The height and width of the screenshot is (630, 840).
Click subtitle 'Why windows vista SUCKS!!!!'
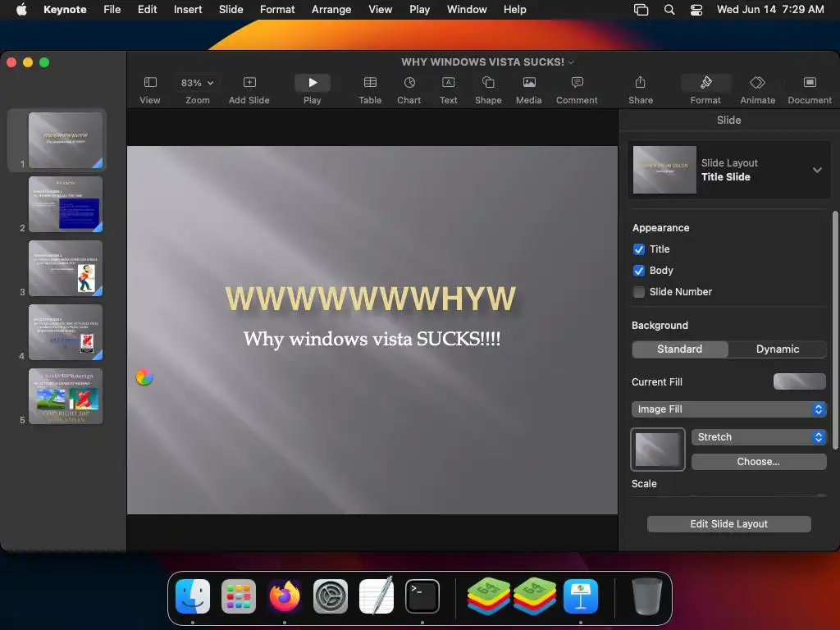click(x=372, y=339)
